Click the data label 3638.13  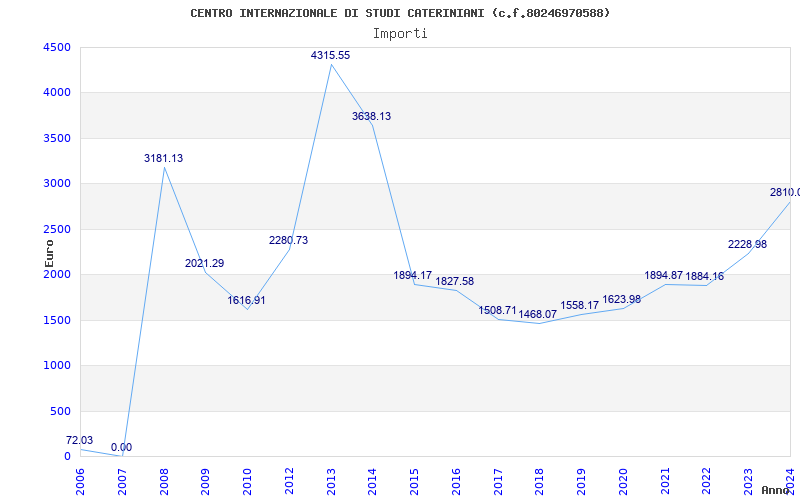coord(371,116)
